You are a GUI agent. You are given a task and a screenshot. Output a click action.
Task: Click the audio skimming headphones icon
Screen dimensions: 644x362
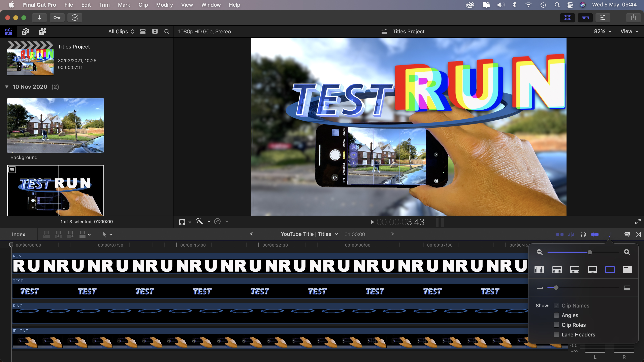(x=583, y=234)
